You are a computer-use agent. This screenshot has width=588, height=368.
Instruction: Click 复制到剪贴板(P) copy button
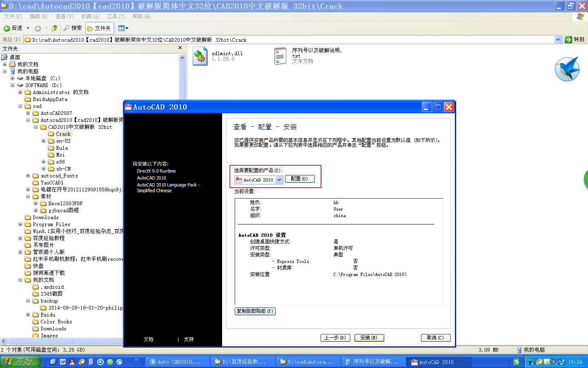pyautogui.click(x=255, y=311)
